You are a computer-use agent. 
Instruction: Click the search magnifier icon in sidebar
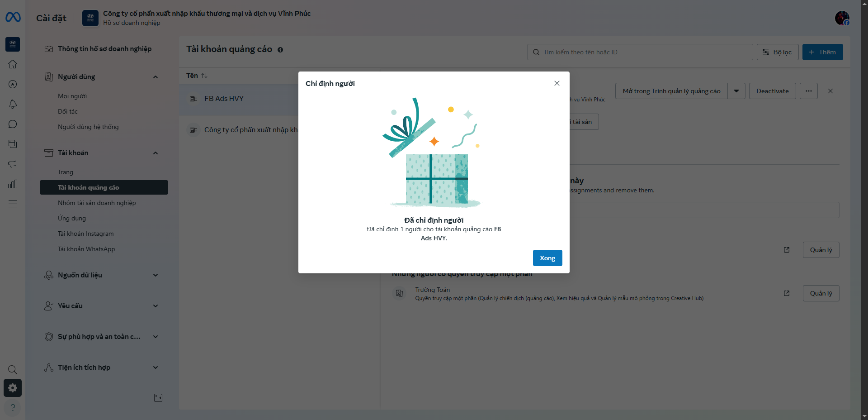pyautogui.click(x=13, y=370)
